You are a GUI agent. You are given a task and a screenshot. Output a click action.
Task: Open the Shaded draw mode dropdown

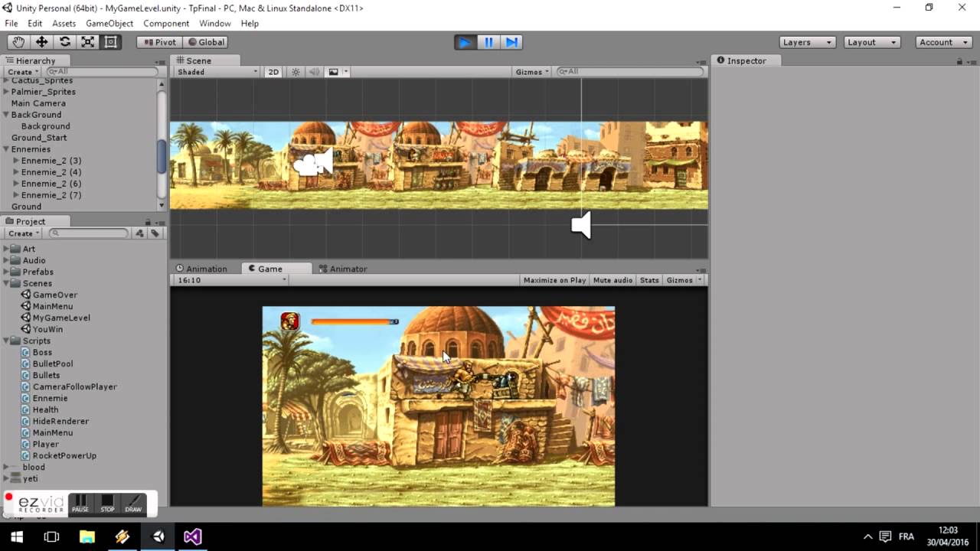[x=217, y=72]
